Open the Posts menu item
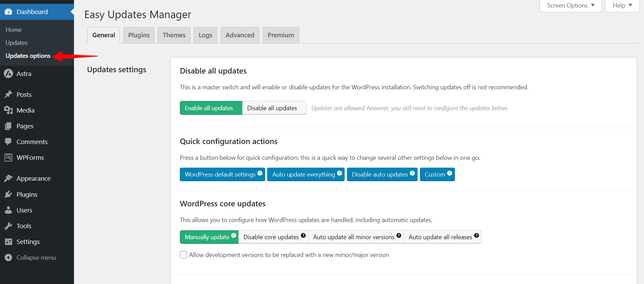 (37, 94)
